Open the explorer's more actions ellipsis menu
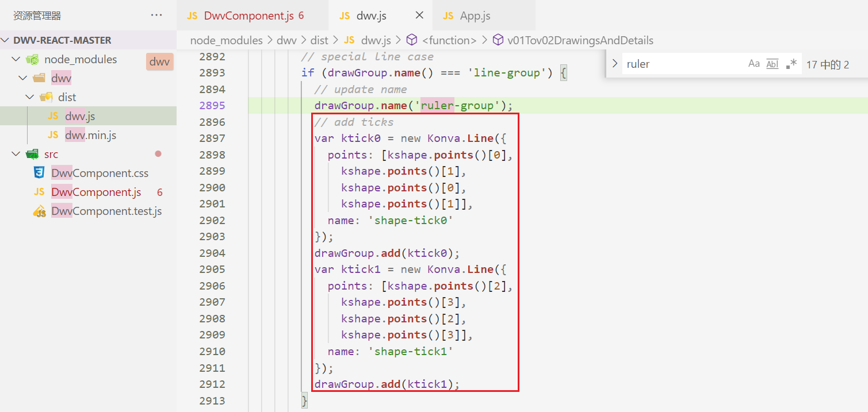868x412 pixels. tap(156, 16)
